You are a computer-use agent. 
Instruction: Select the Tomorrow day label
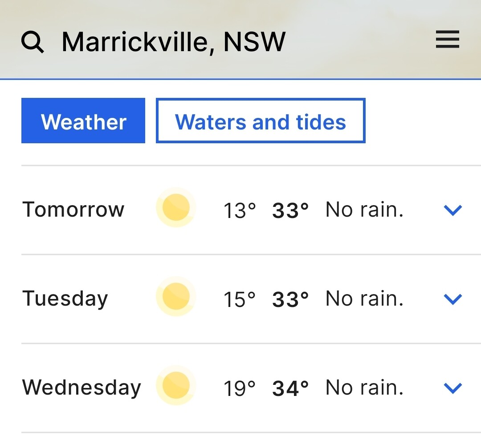(x=73, y=210)
